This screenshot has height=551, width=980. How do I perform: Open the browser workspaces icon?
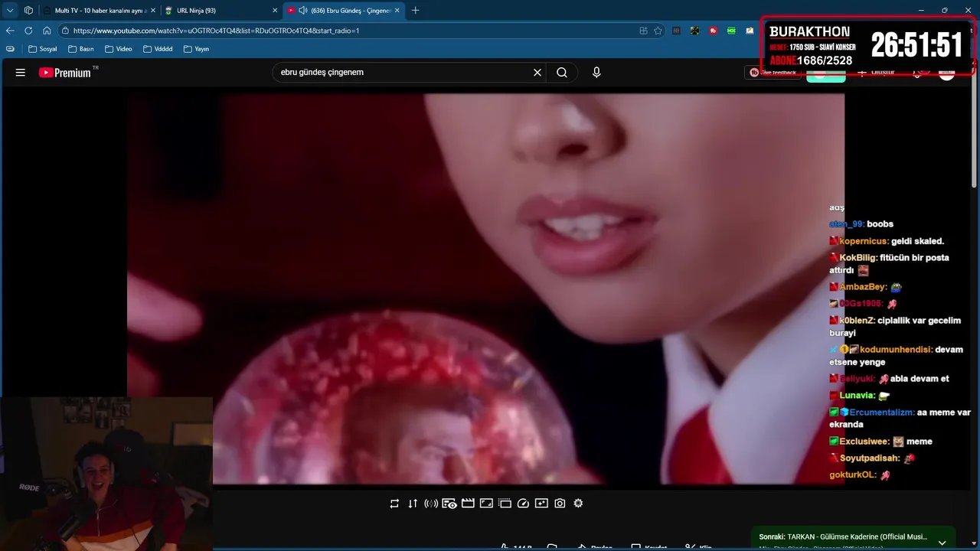coord(28,10)
